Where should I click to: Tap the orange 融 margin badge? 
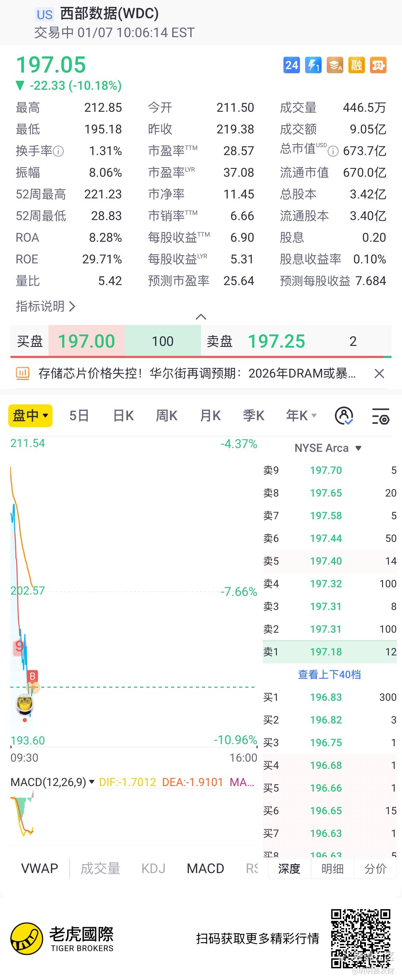356,65
